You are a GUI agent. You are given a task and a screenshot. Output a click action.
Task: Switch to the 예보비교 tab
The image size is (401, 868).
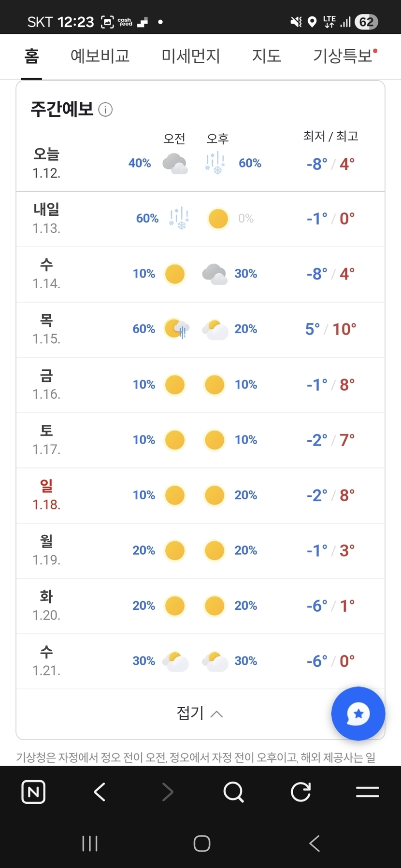pos(100,56)
